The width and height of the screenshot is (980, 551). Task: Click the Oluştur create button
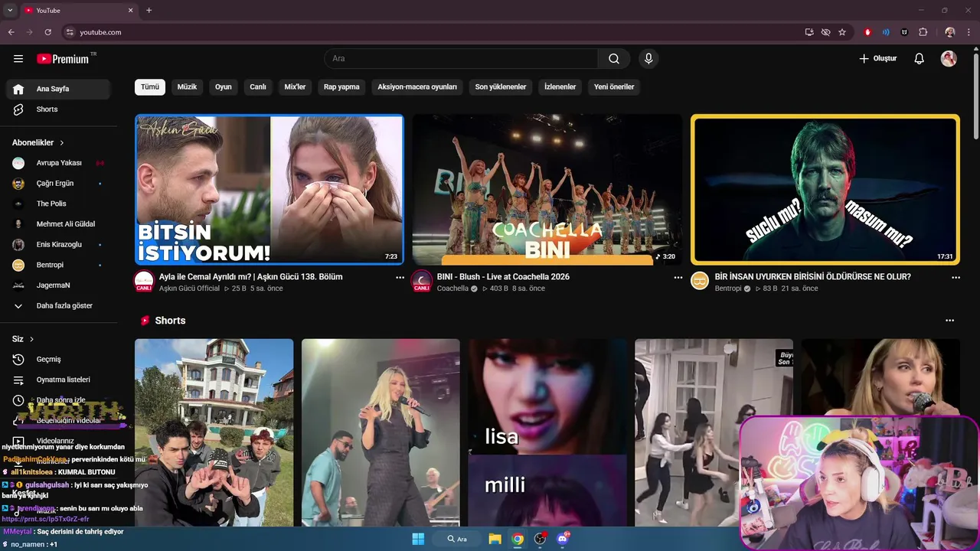coord(877,59)
